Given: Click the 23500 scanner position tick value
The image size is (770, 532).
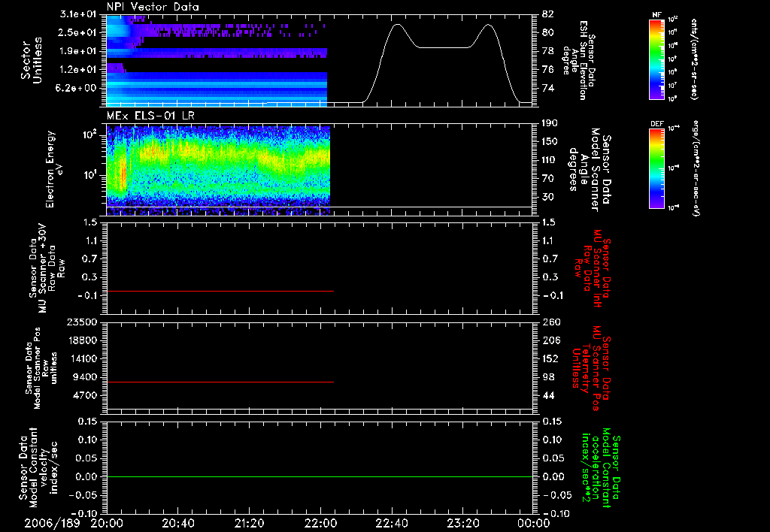Looking at the screenshot, I should tap(81, 322).
